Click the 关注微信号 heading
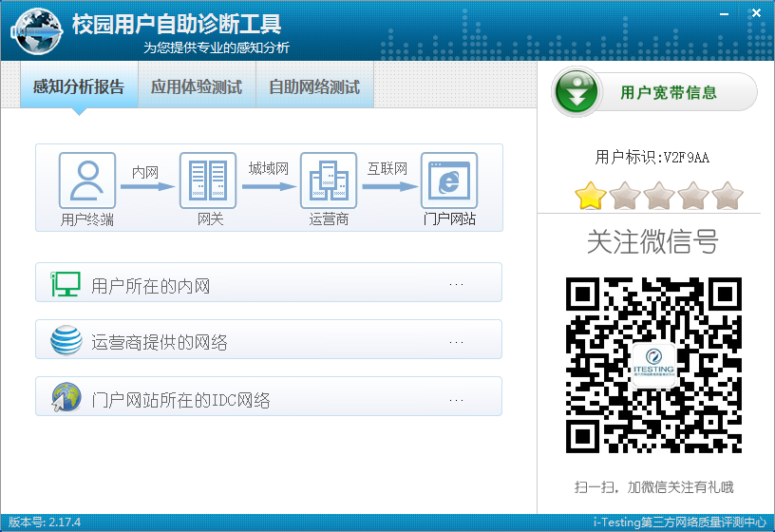Image resolution: width=775 pixels, height=532 pixels. (x=652, y=241)
